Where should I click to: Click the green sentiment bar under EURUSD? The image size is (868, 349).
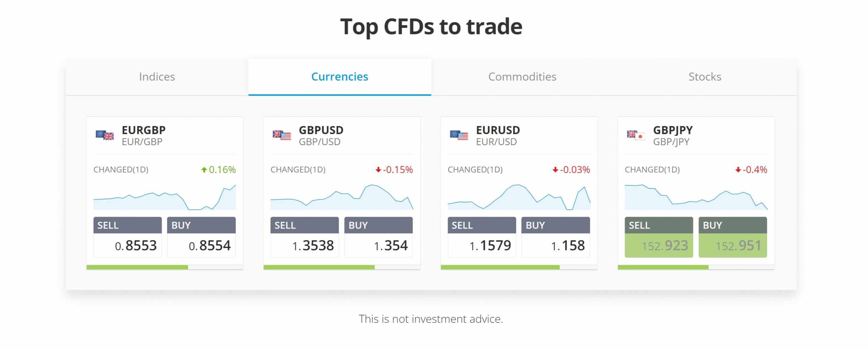click(500, 267)
